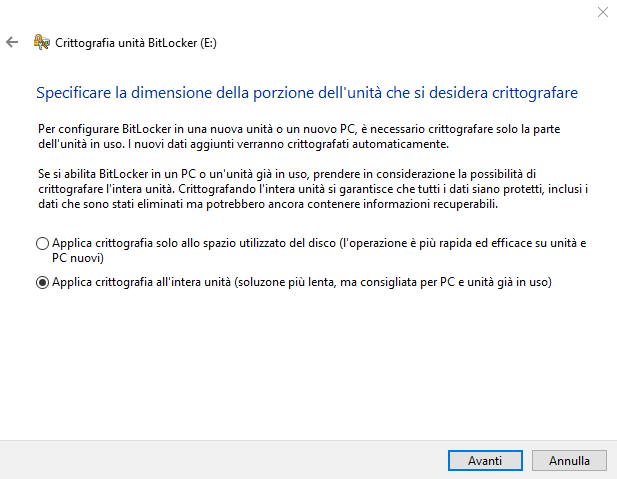Select the entire drive encryption radio button

point(42,283)
